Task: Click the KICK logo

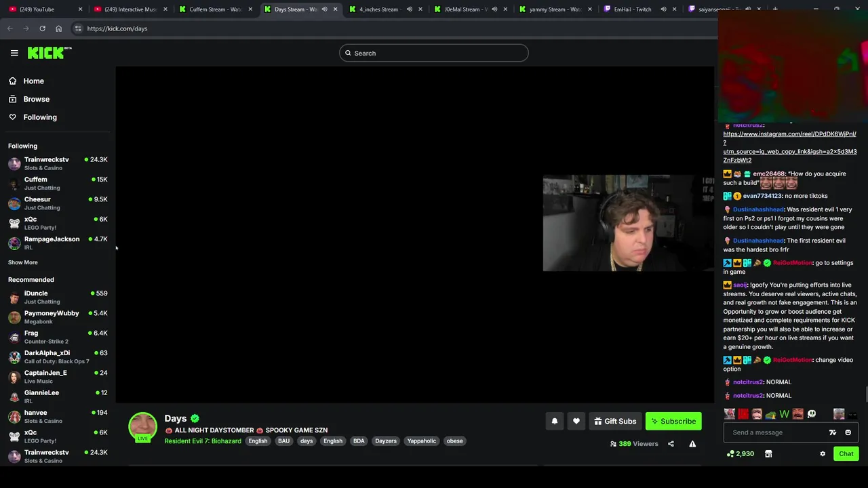Action: click(x=50, y=53)
